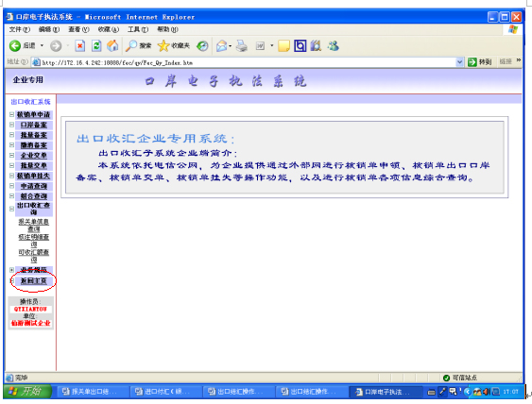Open Favorites (收藏夹) star button
This screenshot has width=532, height=404.
tap(173, 45)
